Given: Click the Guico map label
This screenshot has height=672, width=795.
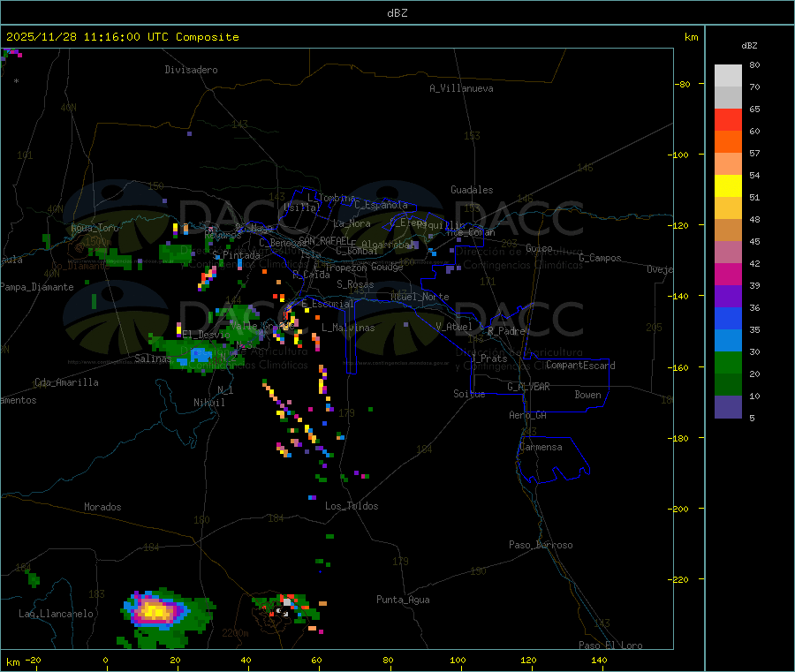Looking at the screenshot, I should tap(539, 248).
